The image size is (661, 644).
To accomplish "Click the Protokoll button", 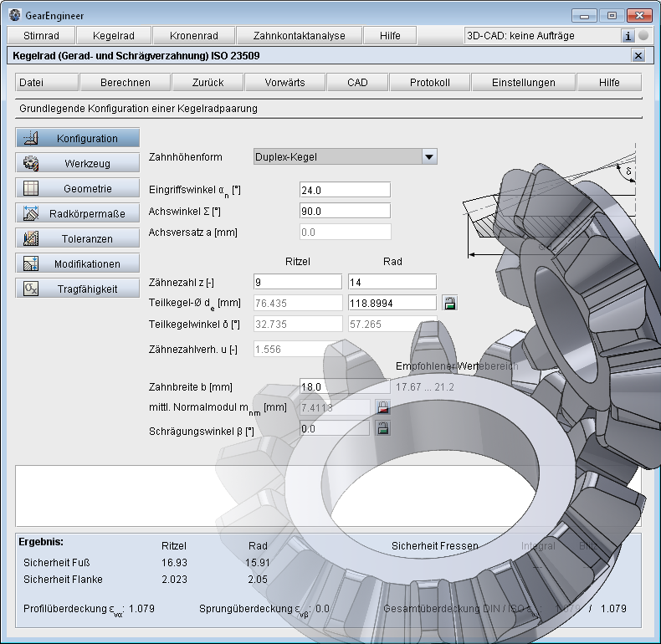I will click(430, 83).
